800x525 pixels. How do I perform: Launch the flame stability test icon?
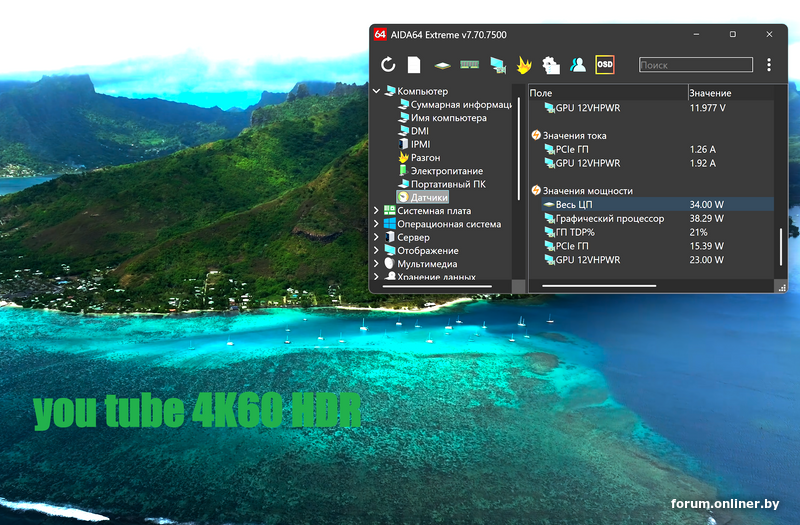pos(524,65)
